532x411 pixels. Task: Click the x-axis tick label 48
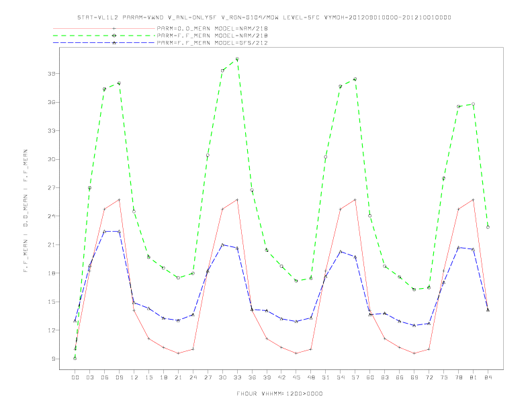click(x=311, y=377)
